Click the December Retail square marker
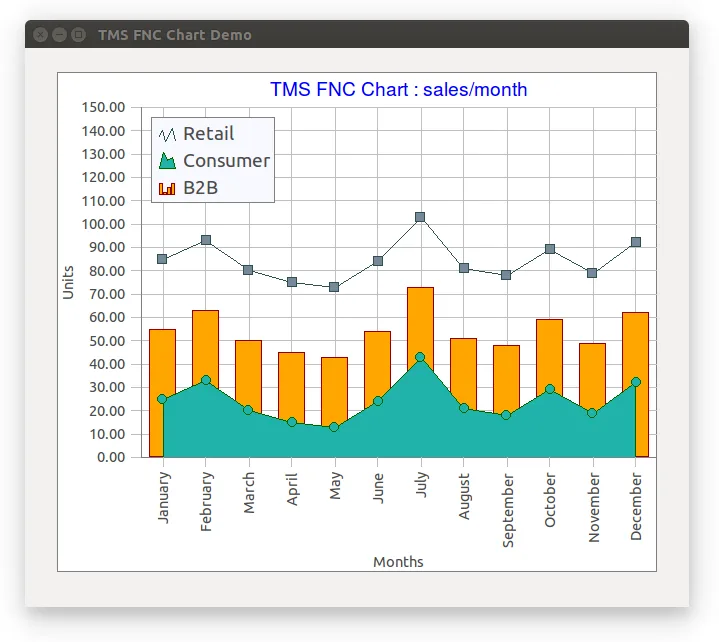Image resolution: width=719 pixels, height=642 pixels. click(x=636, y=242)
